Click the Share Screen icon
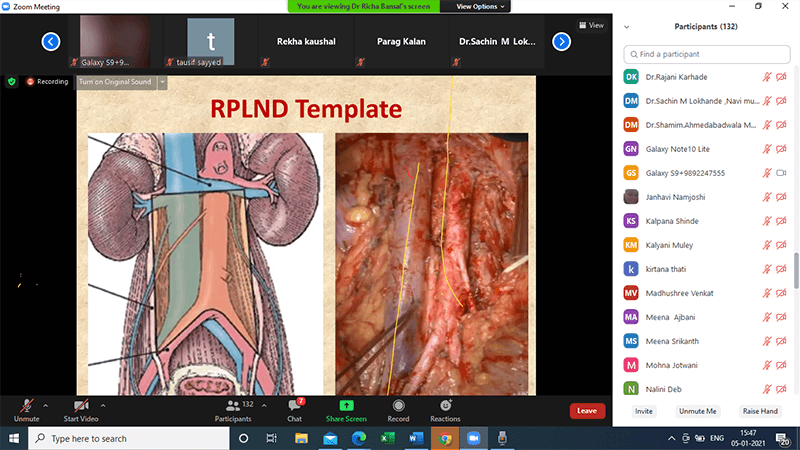Viewport: 800px width, 450px height. click(x=346, y=406)
